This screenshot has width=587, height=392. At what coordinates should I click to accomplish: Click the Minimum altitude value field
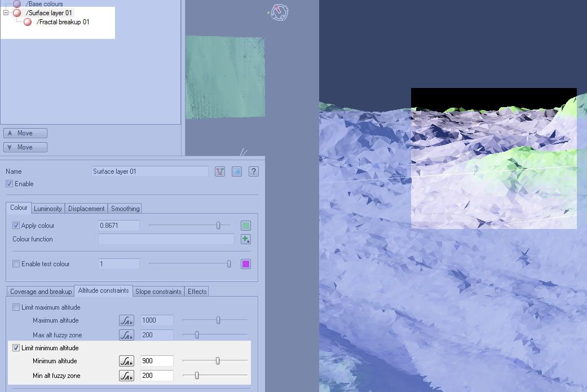point(156,361)
